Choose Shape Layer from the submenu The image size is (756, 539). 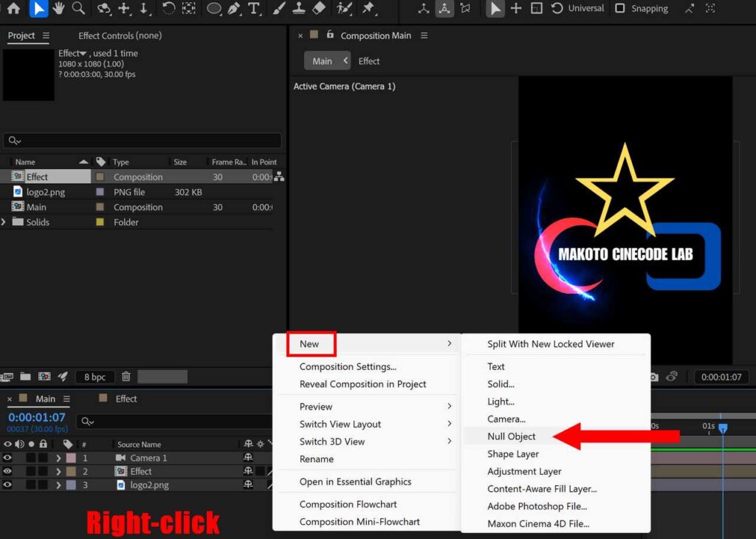pyautogui.click(x=513, y=453)
